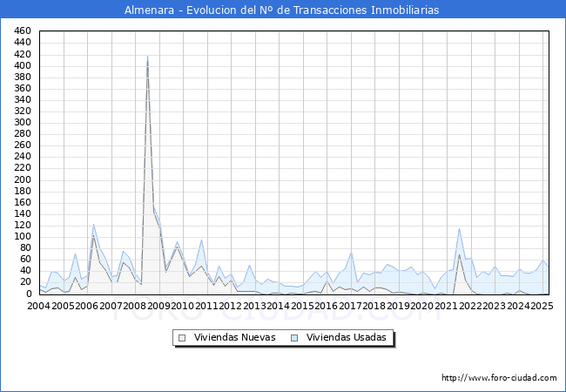The height and width of the screenshot is (392, 566).
Task: Click the 460 y-axis label
Action: 23,31
